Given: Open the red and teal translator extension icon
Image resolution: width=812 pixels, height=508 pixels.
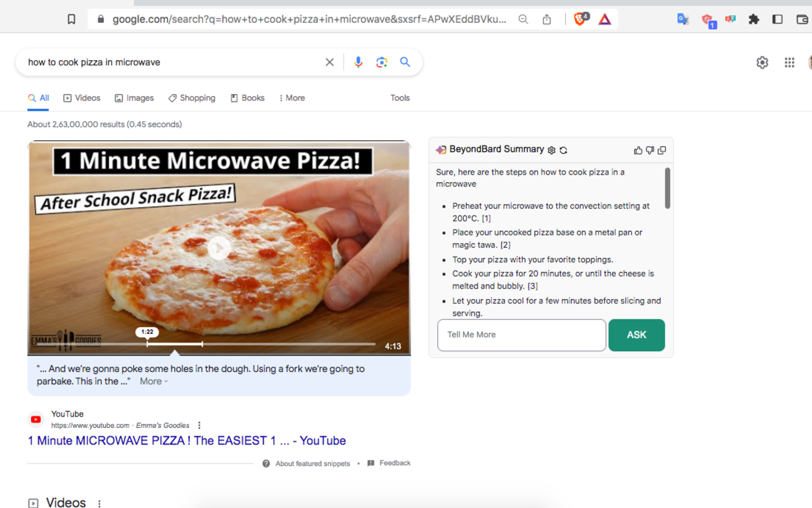Looking at the screenshot, I should (x=731, y=19).
